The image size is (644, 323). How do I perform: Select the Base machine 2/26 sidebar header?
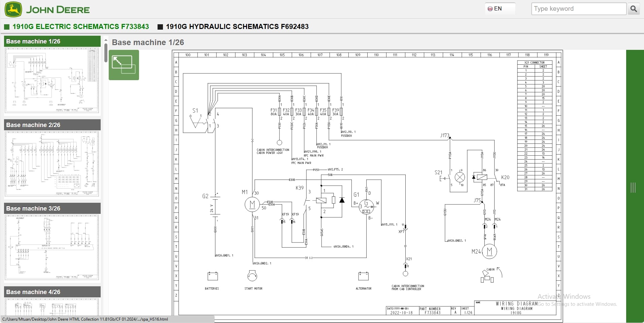click(52, 125)
